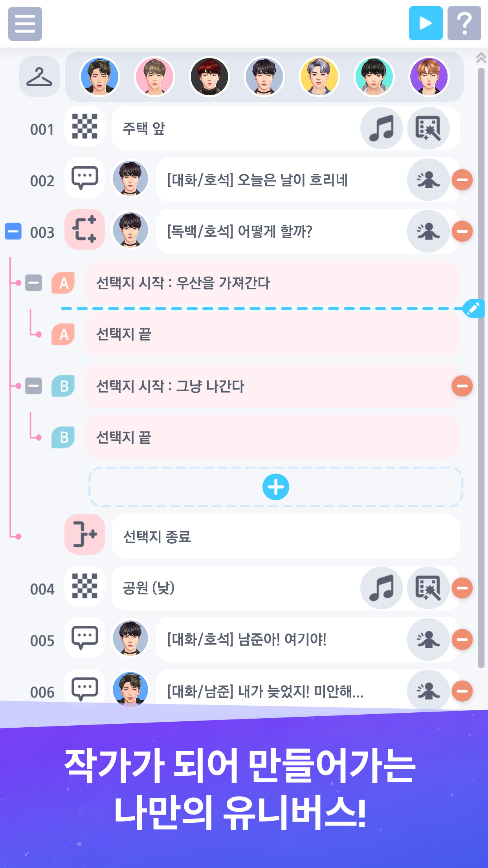Collapse choice B 그냥 나간다
The image size is (488, 868).
[34, 386]
